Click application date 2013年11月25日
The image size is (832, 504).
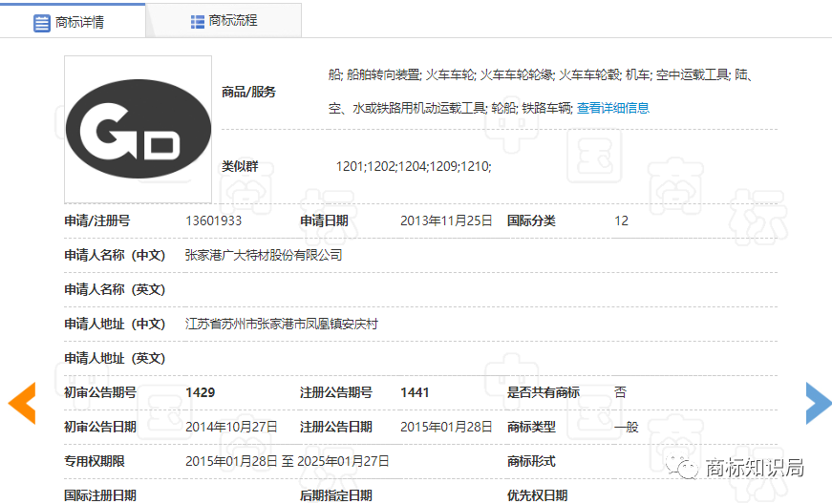[445, 220]
